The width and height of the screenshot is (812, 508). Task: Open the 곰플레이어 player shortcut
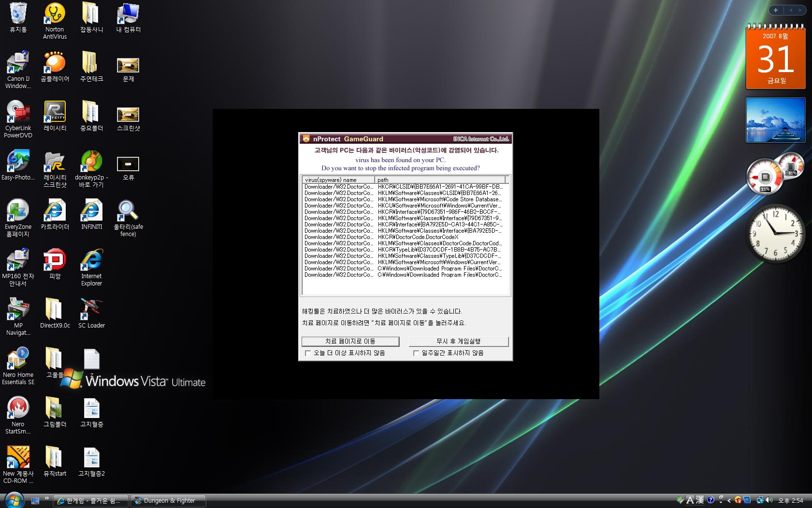coord(55,67)
